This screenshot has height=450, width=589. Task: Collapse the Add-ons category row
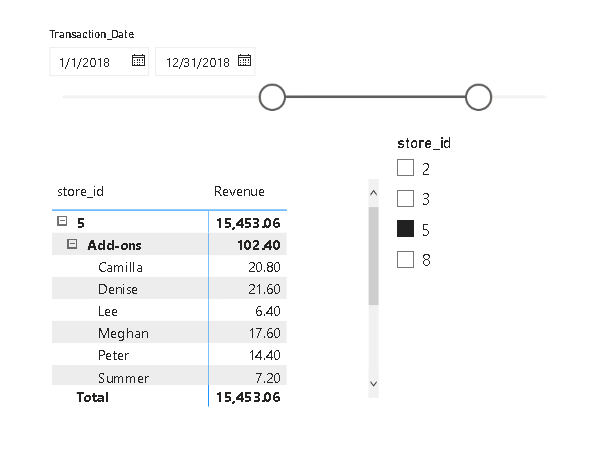[x=72, y=244]
